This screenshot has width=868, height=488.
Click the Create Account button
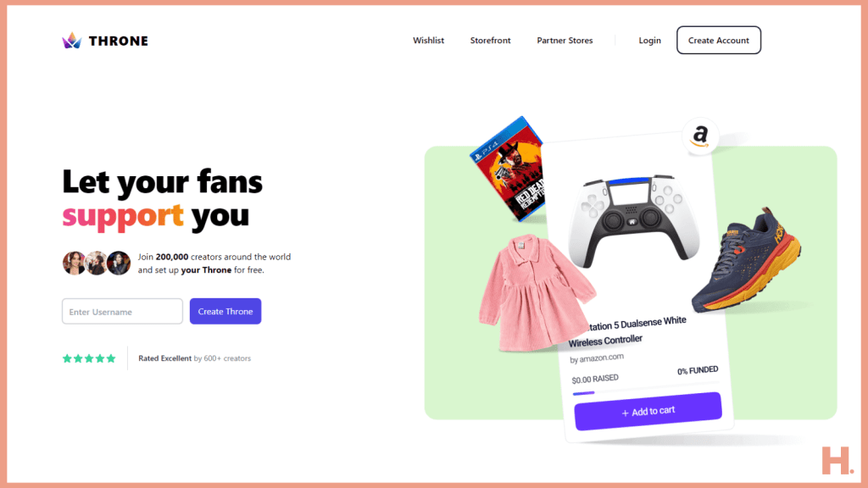tap(719, 40)
